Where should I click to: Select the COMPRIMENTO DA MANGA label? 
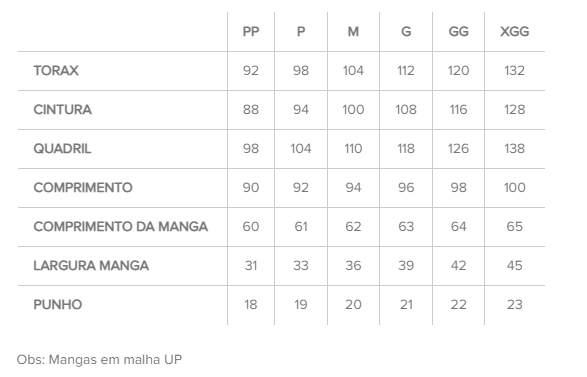(x=121, y=226)
